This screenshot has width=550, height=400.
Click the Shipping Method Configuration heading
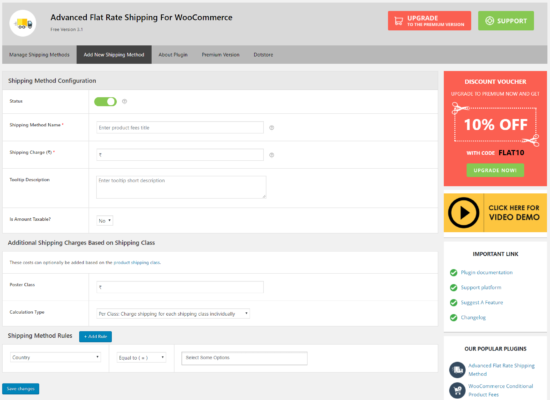pyautogui.click(x=52, y=81)
